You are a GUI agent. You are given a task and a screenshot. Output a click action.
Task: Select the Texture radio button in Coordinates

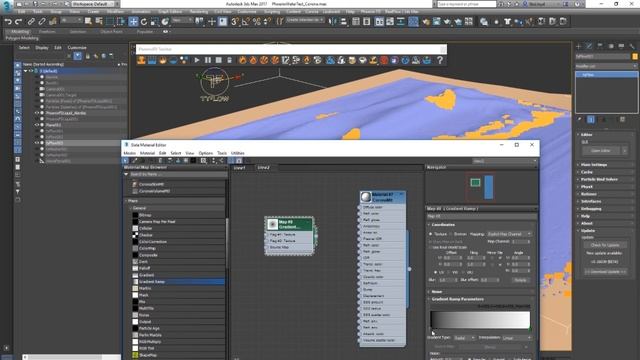pos(431,234)
